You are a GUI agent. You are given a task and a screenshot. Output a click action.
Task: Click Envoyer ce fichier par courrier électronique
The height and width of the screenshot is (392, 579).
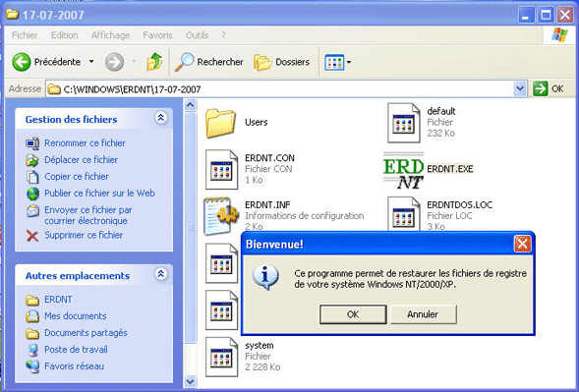click(x=87, y=215)
